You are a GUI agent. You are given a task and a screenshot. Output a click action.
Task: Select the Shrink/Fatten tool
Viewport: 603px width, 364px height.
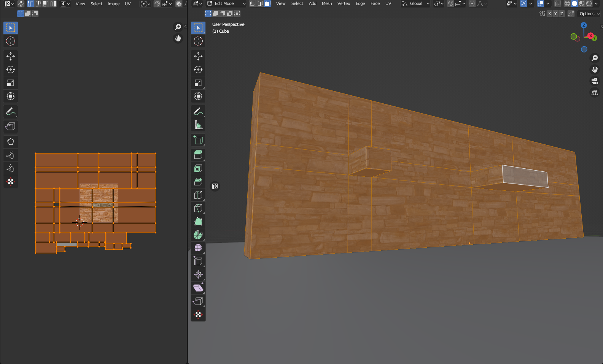[x=198, y=275]
